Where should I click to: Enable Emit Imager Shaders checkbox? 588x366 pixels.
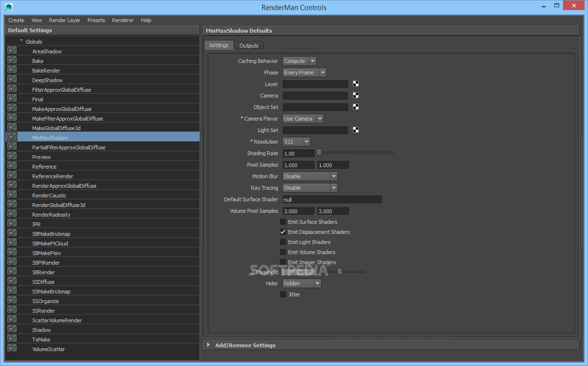coord(283,262)
